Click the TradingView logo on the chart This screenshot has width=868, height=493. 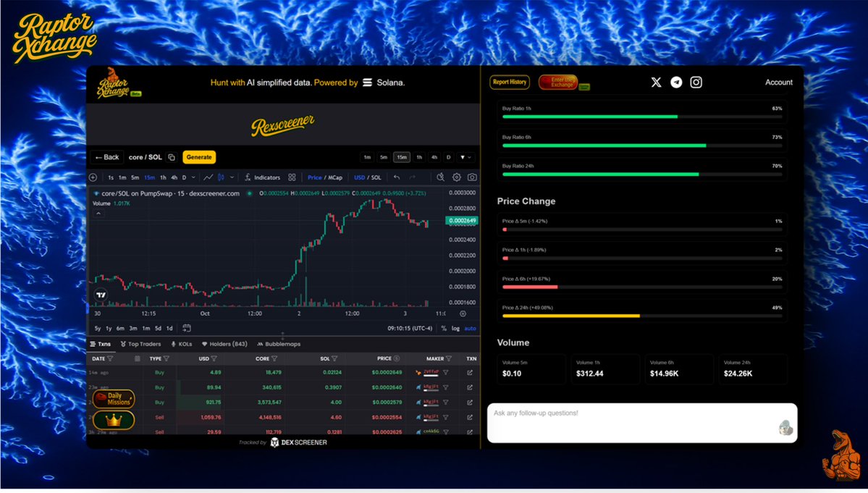[101, 295]
